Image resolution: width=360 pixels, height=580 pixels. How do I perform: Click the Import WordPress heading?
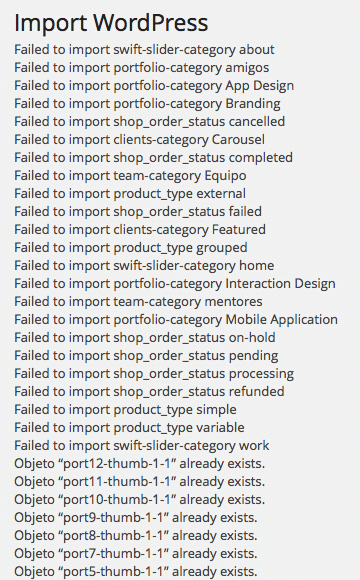pyautogui.click(x=111, y=23)
